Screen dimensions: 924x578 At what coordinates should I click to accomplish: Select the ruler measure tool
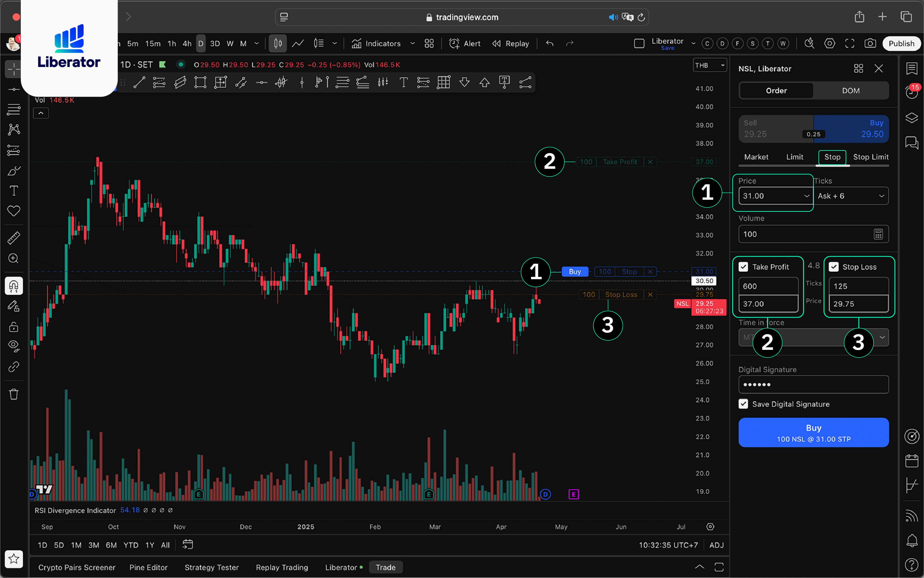click(14, 238)
